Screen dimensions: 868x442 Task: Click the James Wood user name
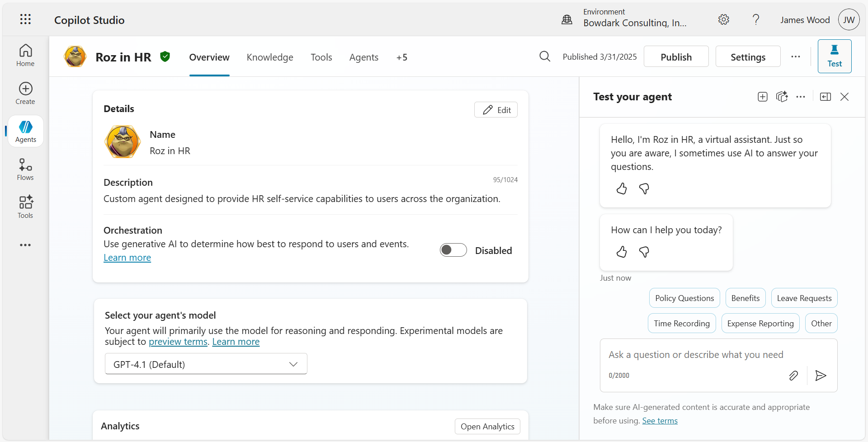(805, 20)
